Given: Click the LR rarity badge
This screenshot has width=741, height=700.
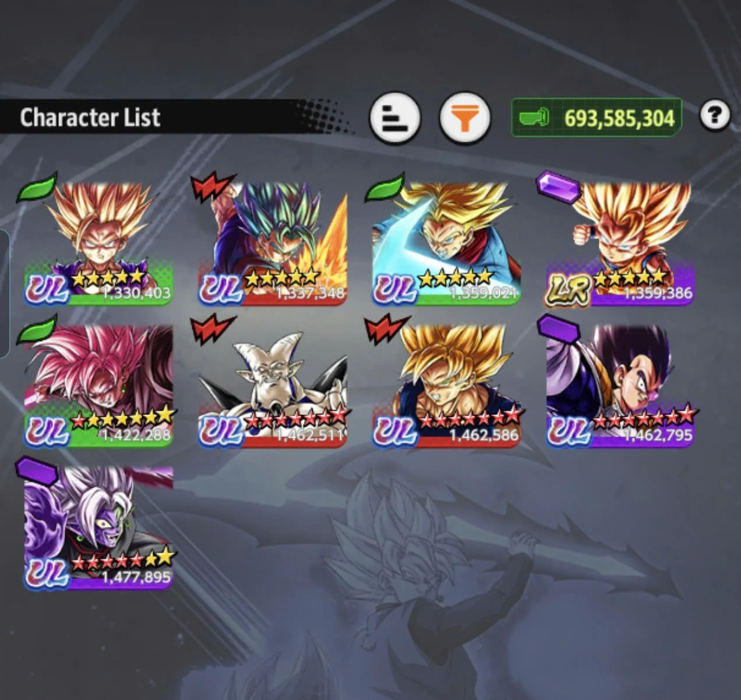Looking at the screenshot, I should click(x=569, y=290).
